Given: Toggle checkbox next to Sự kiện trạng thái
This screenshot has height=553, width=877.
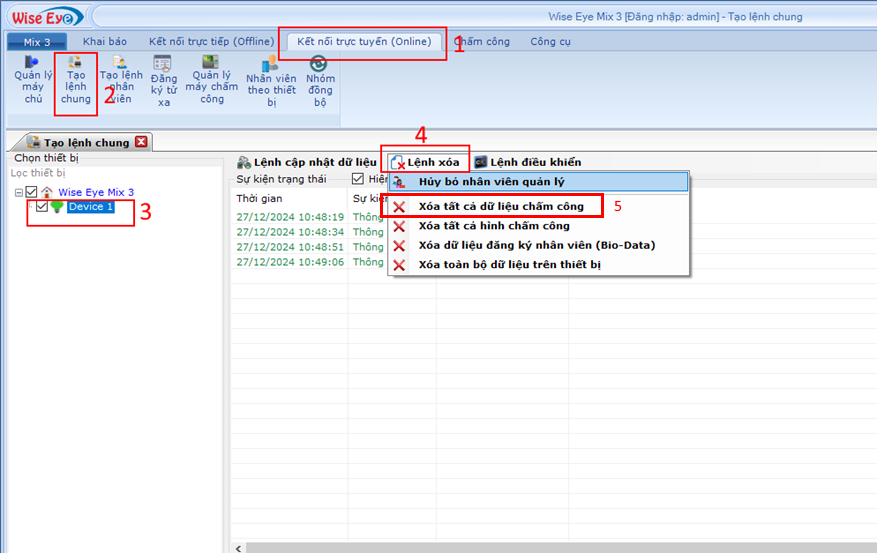Looking at the screenshot, I should coord(358,179).
